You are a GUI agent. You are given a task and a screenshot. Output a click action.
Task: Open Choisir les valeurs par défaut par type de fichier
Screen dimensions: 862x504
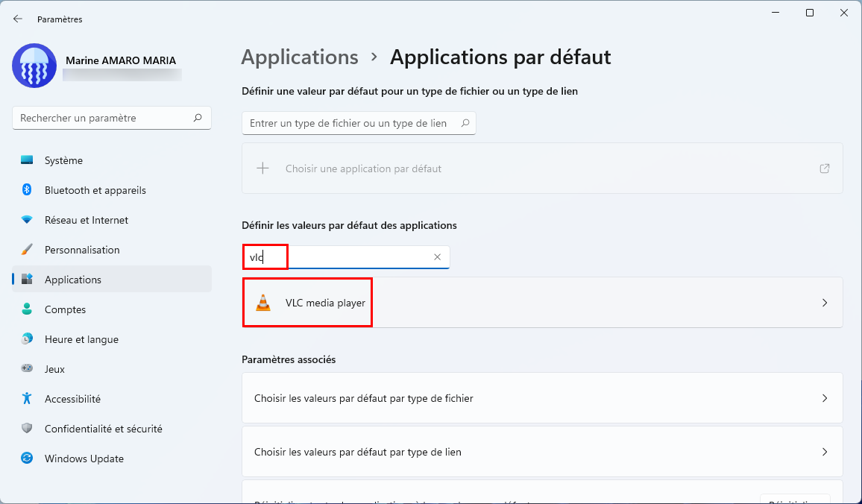click(x=542, y=398)
